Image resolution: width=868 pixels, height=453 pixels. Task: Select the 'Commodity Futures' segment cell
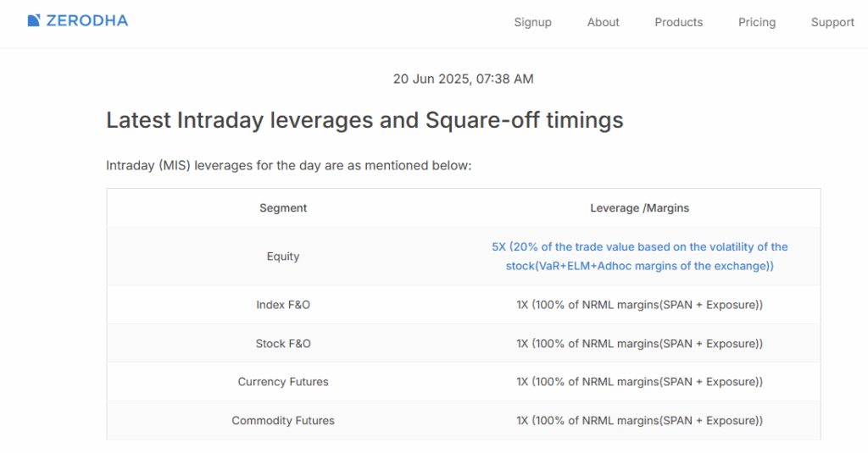click(283, 420)
